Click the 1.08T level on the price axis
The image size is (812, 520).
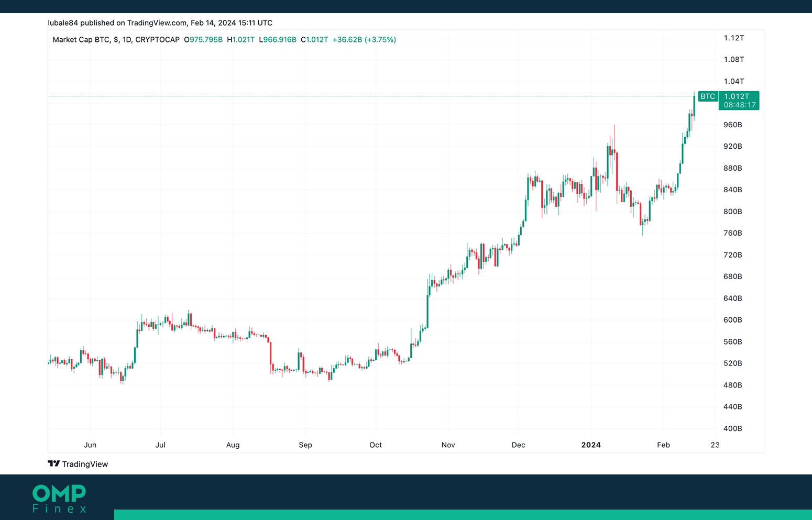734,60
